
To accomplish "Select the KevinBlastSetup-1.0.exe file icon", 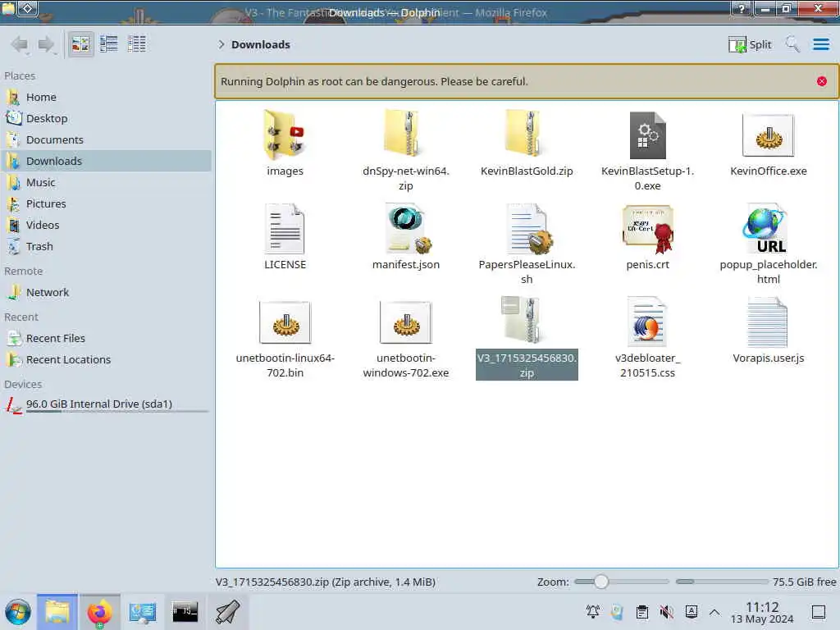I will (648, 135).
